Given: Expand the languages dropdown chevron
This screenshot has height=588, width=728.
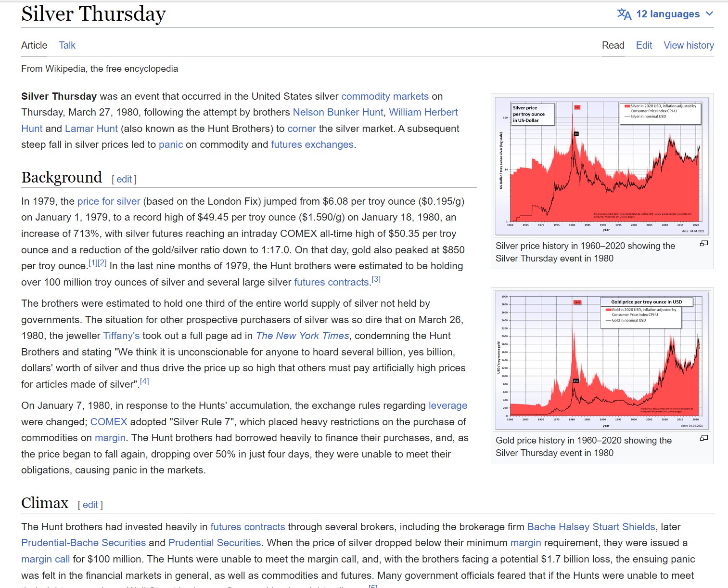Looking at the screenshot, I should pyautogui.click(x=709, y=14).
